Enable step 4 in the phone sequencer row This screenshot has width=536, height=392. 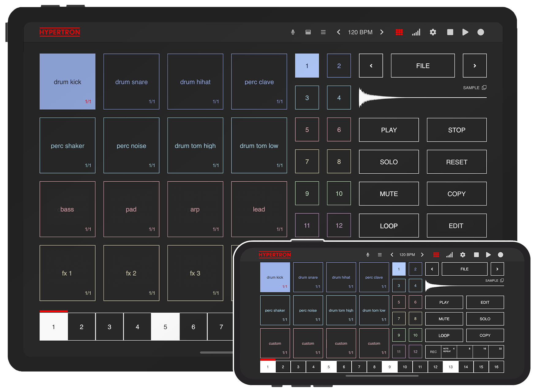pos(313,367)
